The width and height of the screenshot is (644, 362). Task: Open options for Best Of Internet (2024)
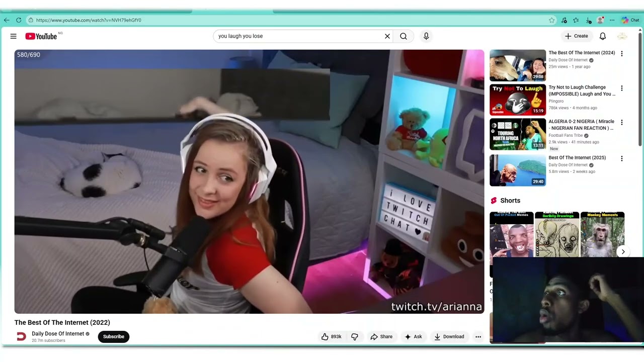click(622, 54)
